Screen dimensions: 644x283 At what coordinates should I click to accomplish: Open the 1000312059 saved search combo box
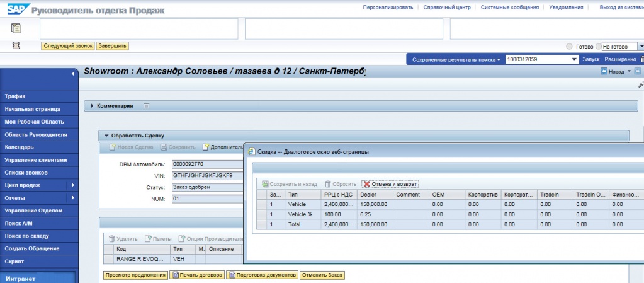point(542,59)
